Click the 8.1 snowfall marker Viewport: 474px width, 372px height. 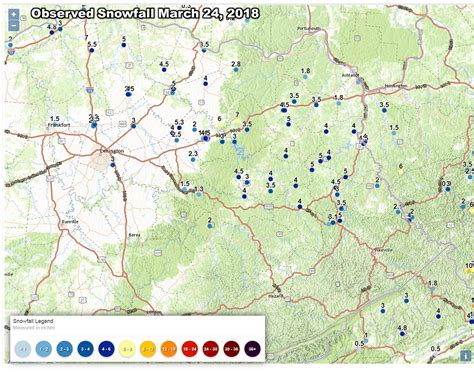(x=333, y=222)
